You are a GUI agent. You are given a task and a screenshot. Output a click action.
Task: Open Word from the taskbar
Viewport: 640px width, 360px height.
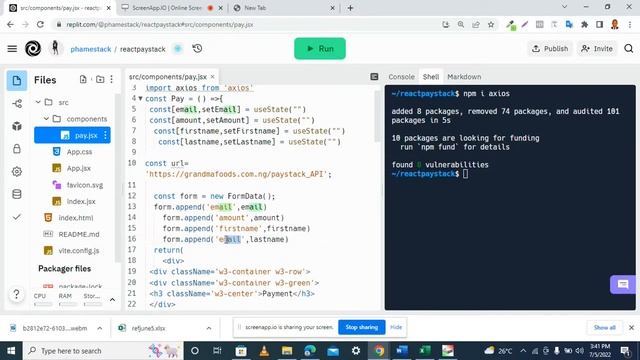(402, 351)
